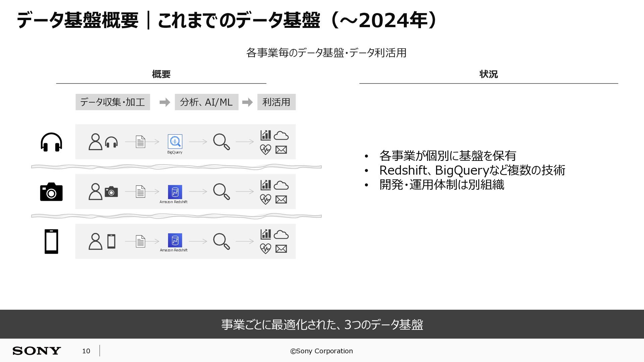Click the 状況 section heading
644x362 pixels.
(x=489, y=74)
